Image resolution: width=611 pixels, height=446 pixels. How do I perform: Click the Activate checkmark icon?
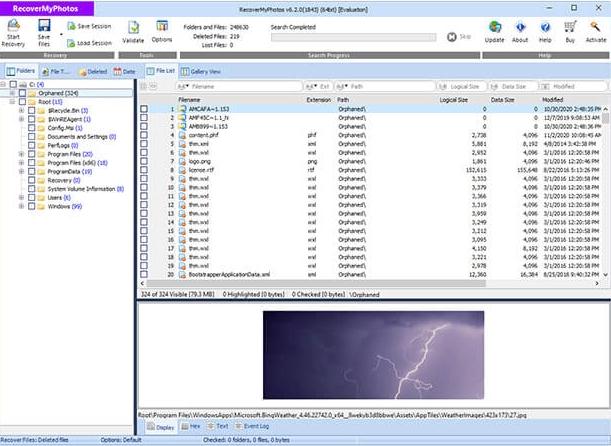coord(596,27)
